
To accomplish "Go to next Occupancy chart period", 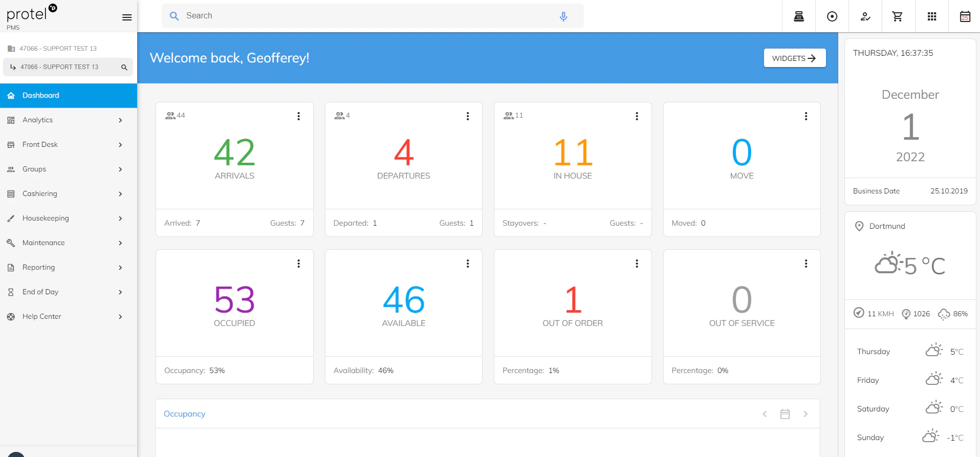I will (x=805, y=414).
